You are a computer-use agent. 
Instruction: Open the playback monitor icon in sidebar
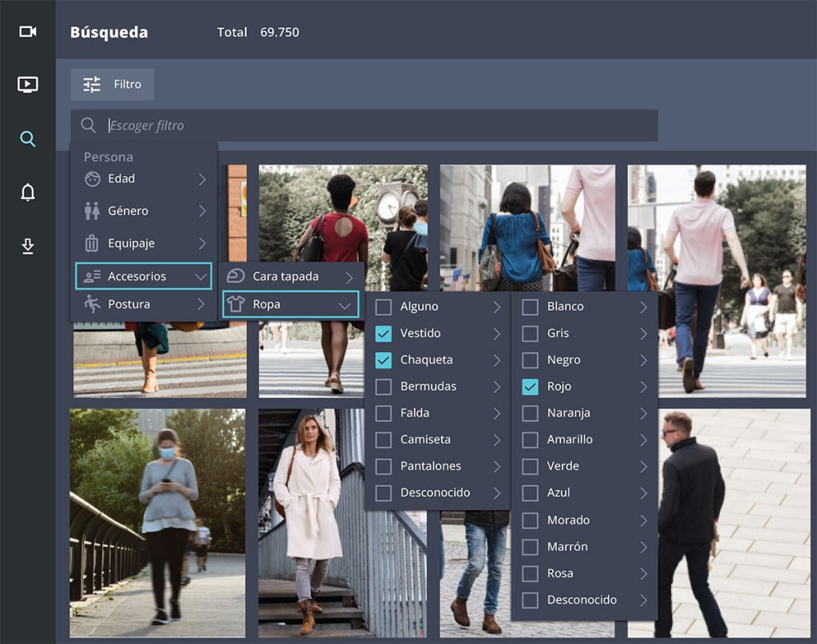[26, 85]
